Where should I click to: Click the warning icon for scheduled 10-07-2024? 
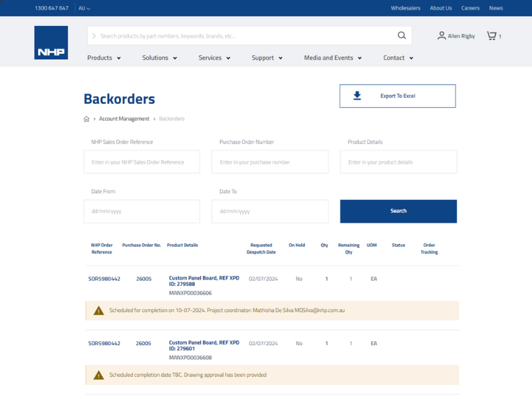click(98, 311)
